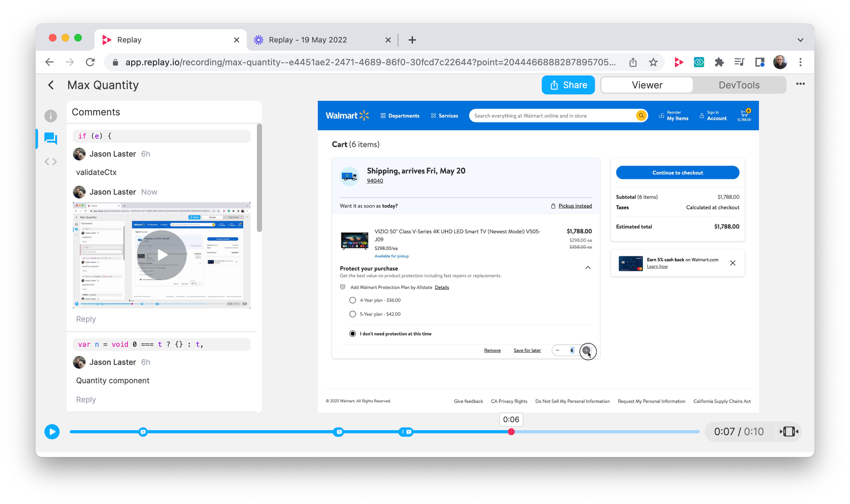Screen dimensions: 850x504
Task: Click the comments panel scrollbar
Action: tap(259, 178)
